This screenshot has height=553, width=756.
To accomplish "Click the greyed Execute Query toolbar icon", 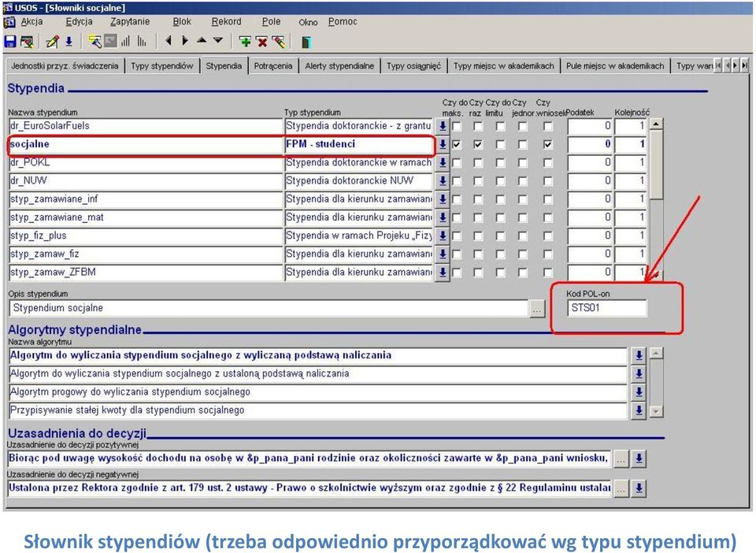I will pyautogui.click(x=110, y=42).
